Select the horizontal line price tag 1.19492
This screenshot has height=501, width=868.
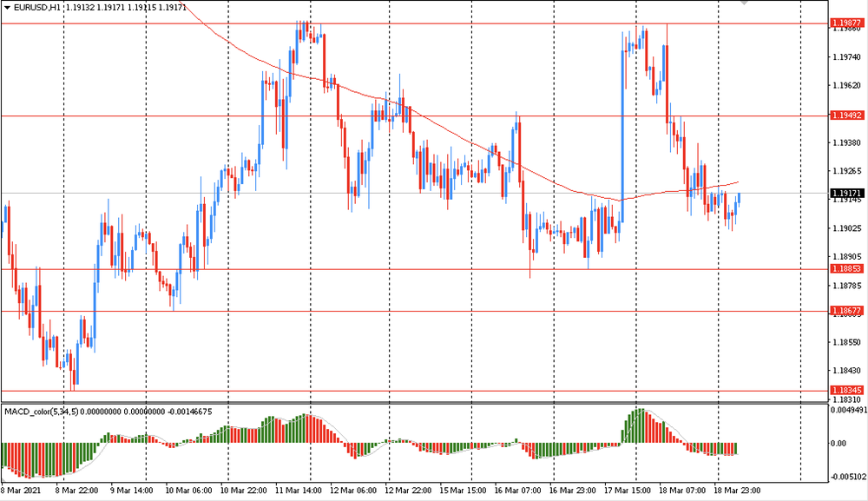point(847,115)
